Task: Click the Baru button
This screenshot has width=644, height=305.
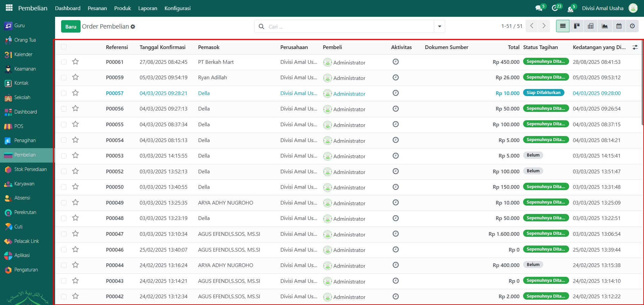Action: point(71,27)
